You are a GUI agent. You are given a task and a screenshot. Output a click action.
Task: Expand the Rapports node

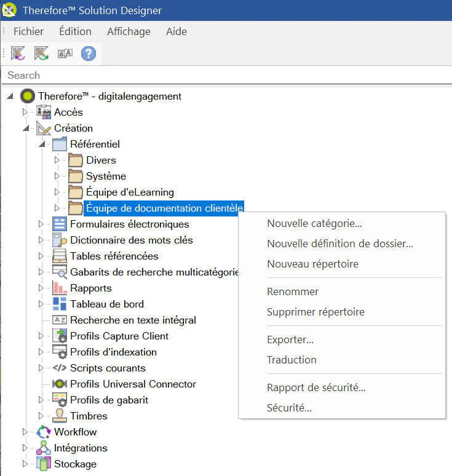tap(41, 288)
